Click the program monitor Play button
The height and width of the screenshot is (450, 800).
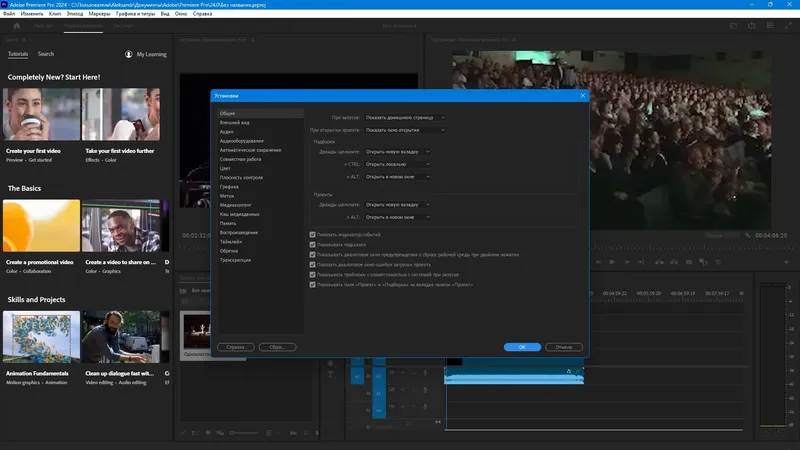[612, 262]
